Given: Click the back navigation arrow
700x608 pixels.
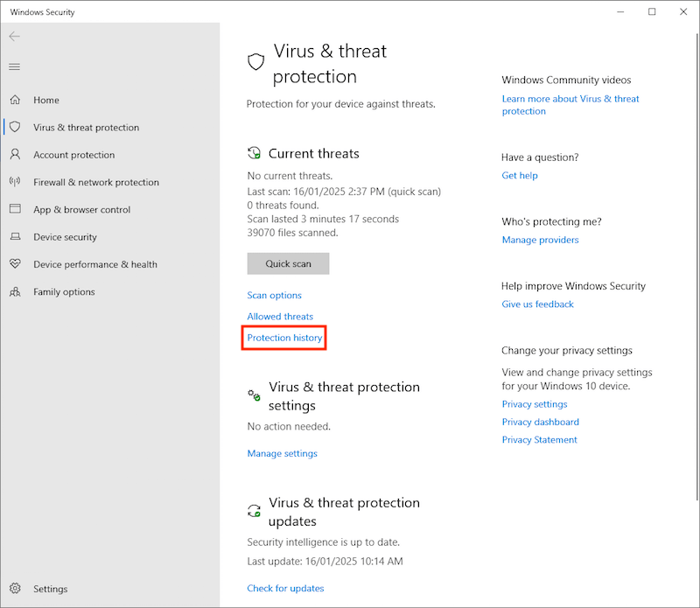Looking at the screenshot, I should [x=14, y=36].
